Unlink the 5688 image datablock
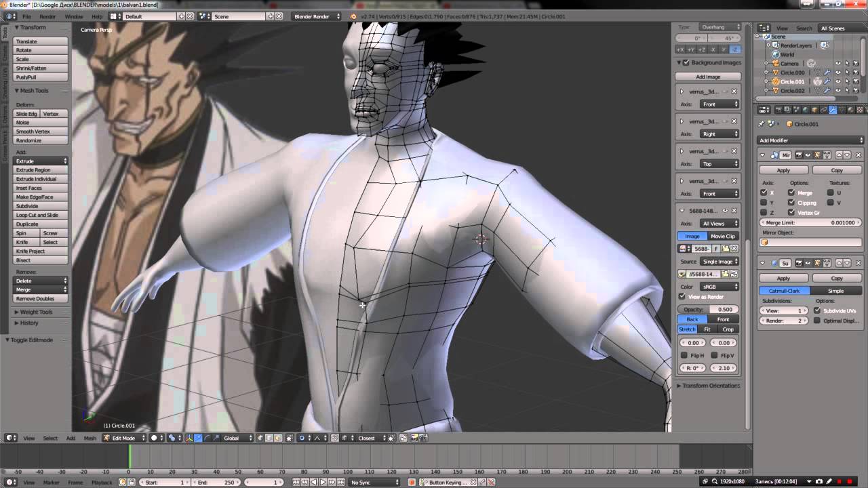The width and height of the screenshot is (868, 488). [734, 249]
